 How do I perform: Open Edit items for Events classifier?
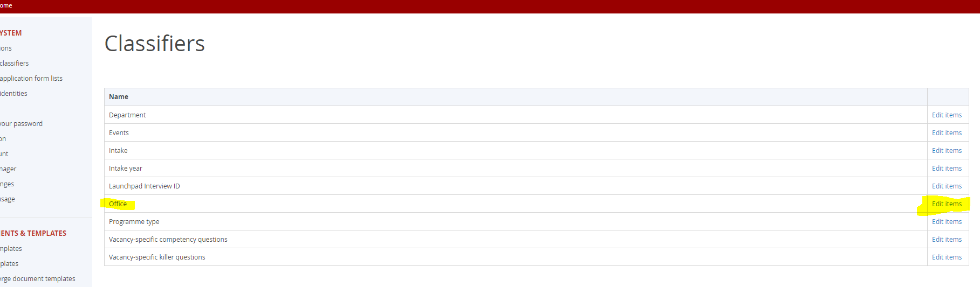pyautogui.click(x=947, y=133)
